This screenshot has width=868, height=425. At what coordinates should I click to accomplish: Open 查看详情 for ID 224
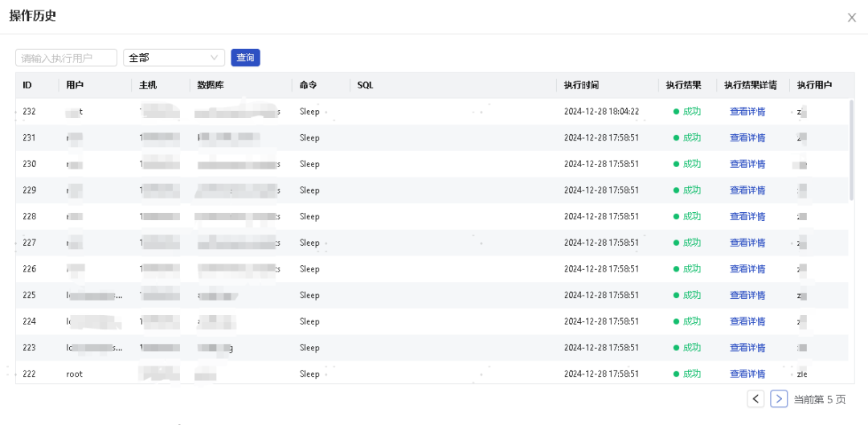pyautogui.click(x=747, y=321)
